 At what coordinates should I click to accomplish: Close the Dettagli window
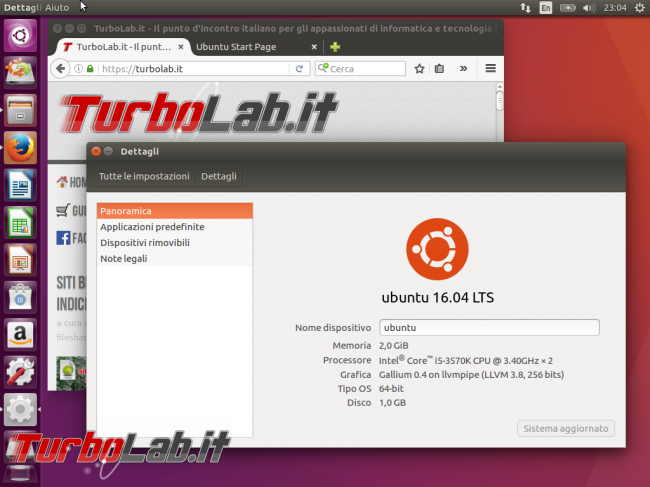96,151
